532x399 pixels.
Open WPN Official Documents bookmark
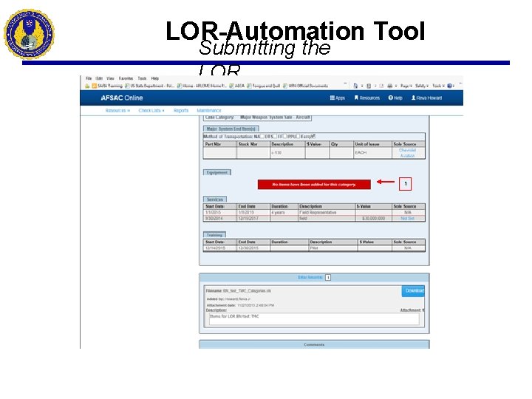tap(305, 86)
